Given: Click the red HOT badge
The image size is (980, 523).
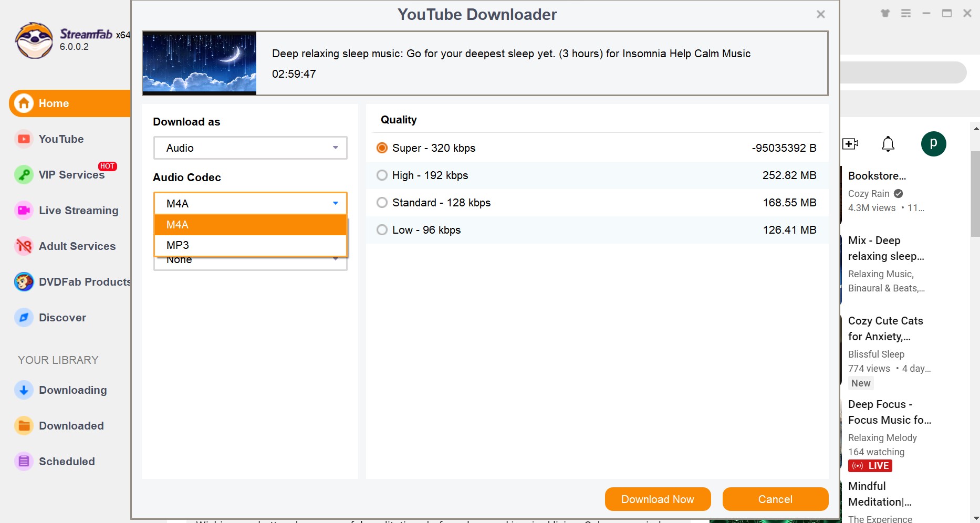Looking at the screenshot, I should (x=107, y=166).
